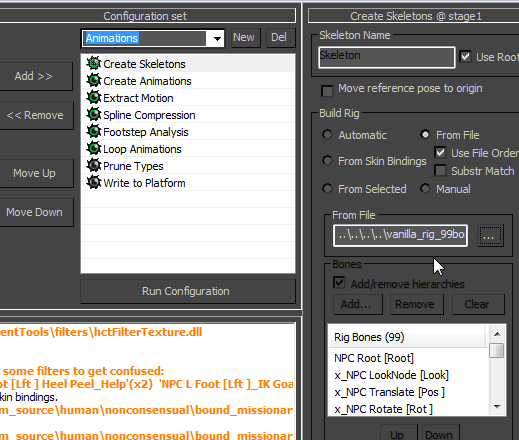The width and height of the screenshot is (519, 440).
Task: Select Prune Types filter row
Action: pyautogui.click(x=188, y=166)
